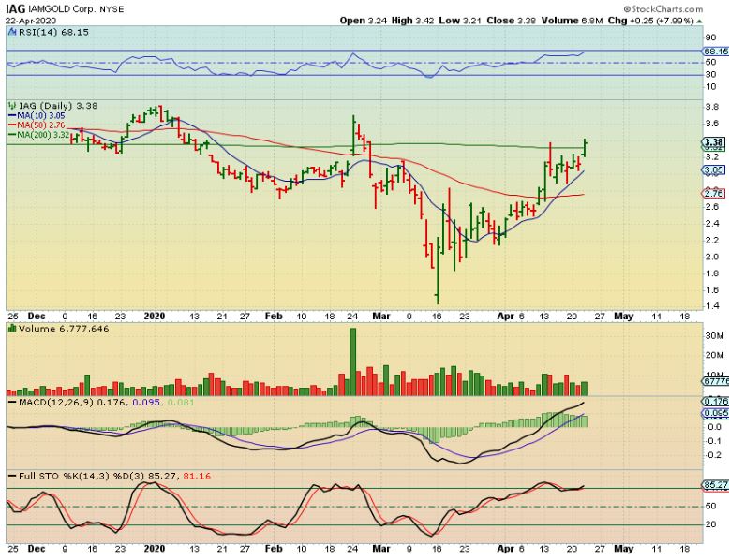
Task: Click the 85.27 stochastic value tag on right
Action: 715,485
